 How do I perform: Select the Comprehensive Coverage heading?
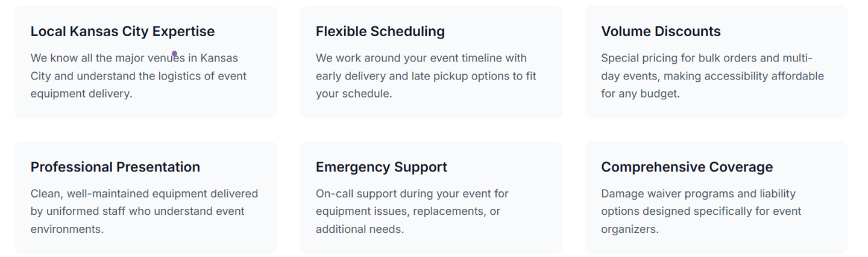[687, 167]
